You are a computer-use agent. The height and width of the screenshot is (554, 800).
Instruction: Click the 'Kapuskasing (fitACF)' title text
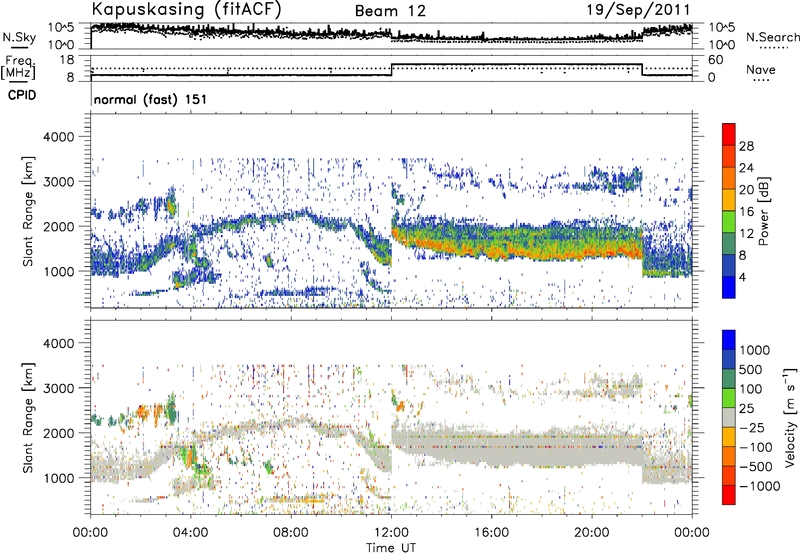187,9
